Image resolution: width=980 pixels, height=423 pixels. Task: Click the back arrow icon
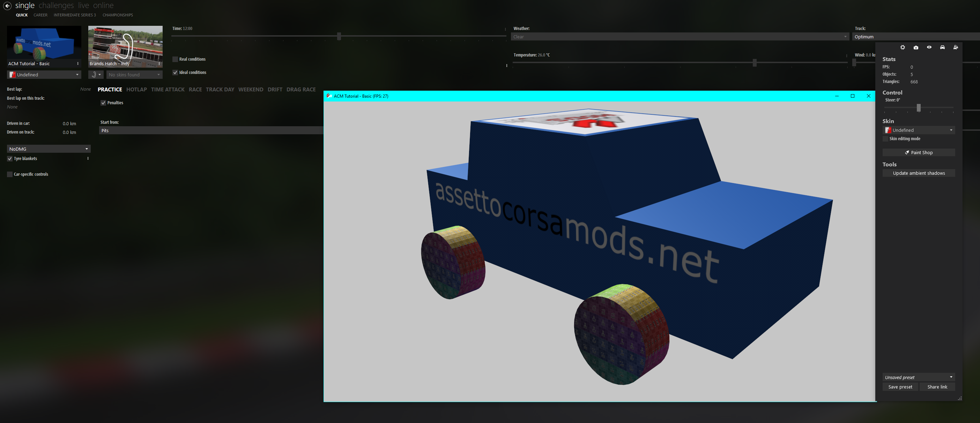click(7, 6)
